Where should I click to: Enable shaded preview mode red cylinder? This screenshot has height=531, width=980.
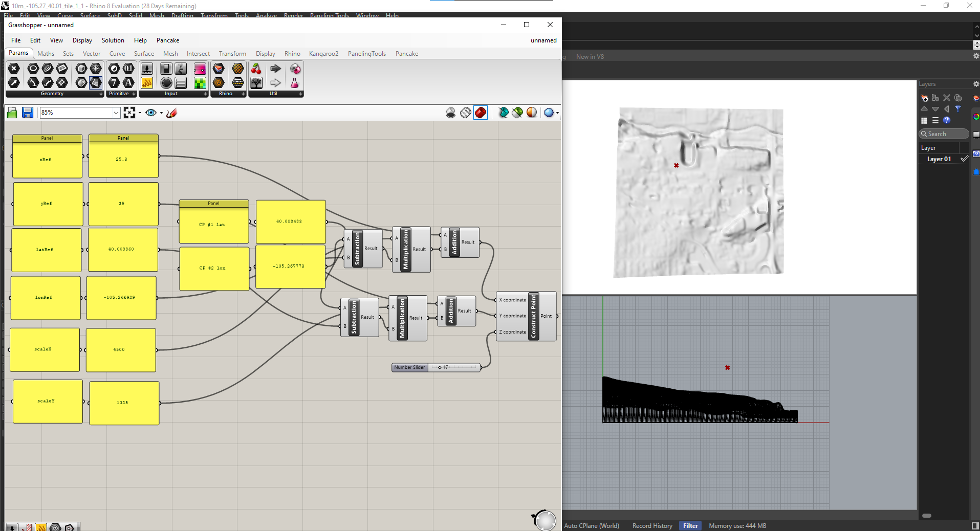coord(481,113)
